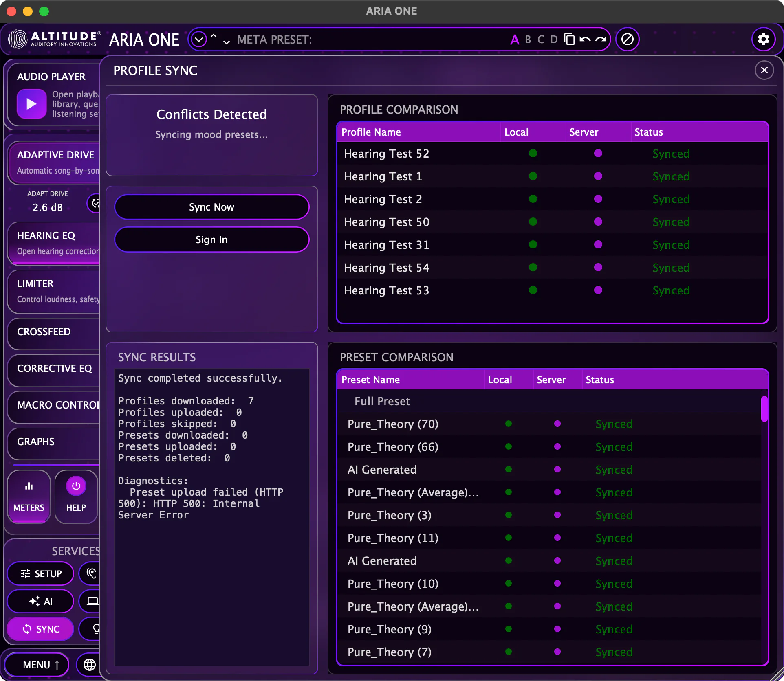784x681 pixels.
Task: Click local dot for Hearing Test 2
Action: point(533,199)
